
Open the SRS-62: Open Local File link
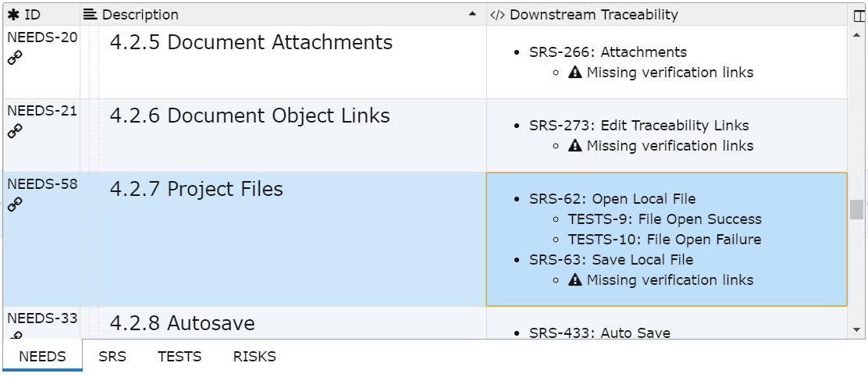tap(612, 199)
